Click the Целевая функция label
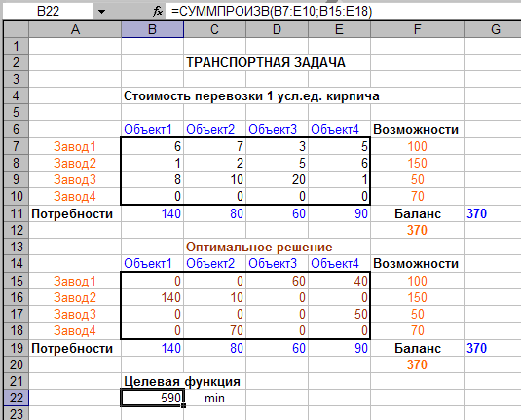521x420 pixels. (x=182, y=381)
